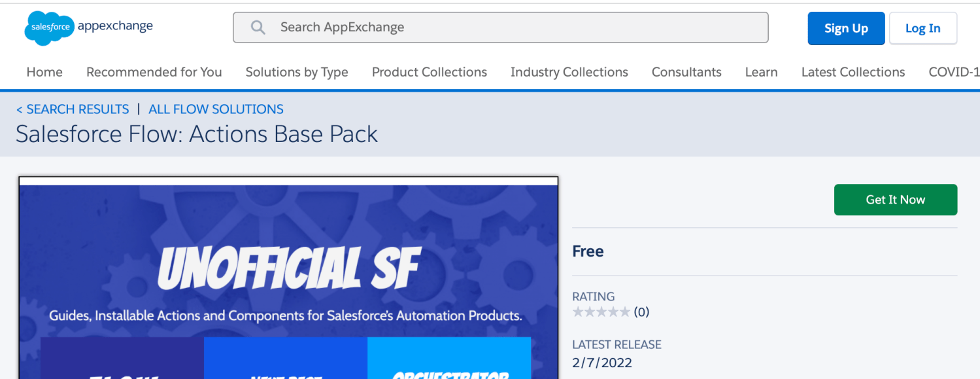
Task: Open the Recommended for You menu
Action: (154, 72)
